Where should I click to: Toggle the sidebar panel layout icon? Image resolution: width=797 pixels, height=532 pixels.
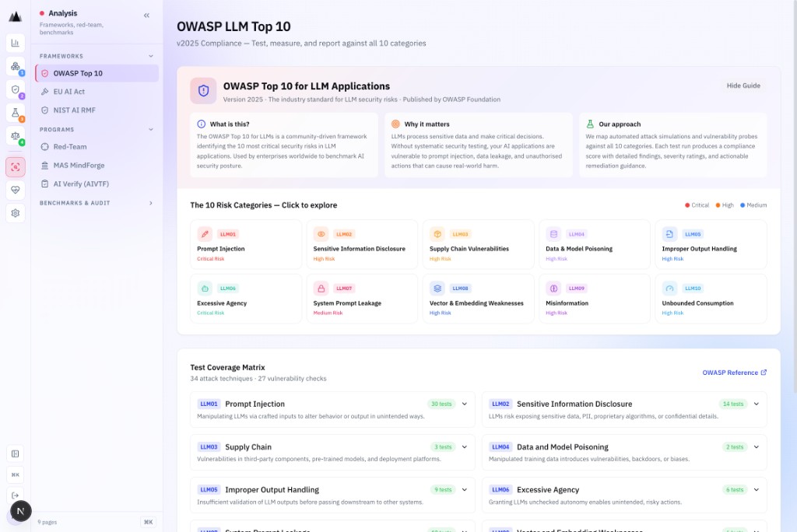pyautogui.click(x=16, y=453)
